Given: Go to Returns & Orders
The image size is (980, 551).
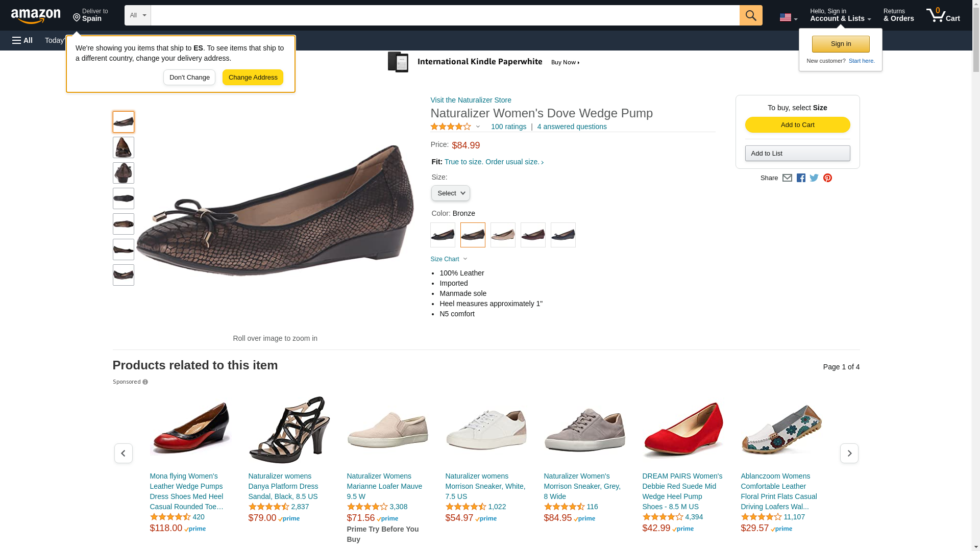Looking at the screenshot, I should [x=898, y=15].
